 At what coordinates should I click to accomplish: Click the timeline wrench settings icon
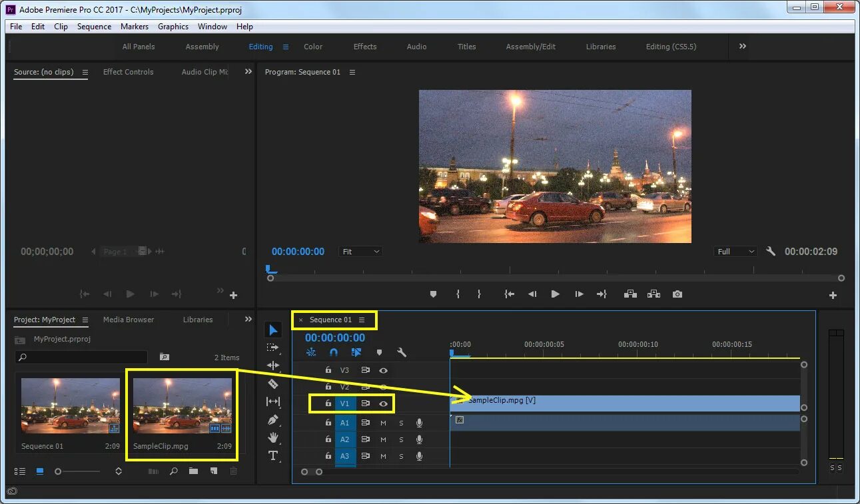(402, 352)
